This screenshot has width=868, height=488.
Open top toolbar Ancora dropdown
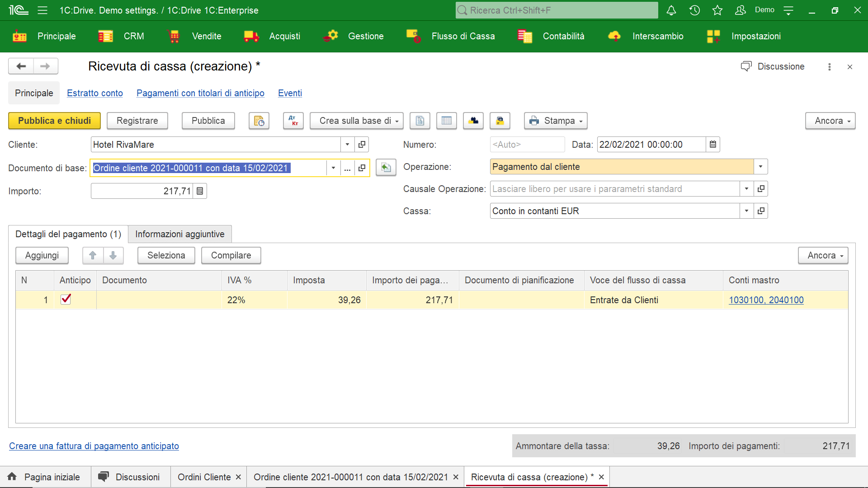(x=830, y=121)
